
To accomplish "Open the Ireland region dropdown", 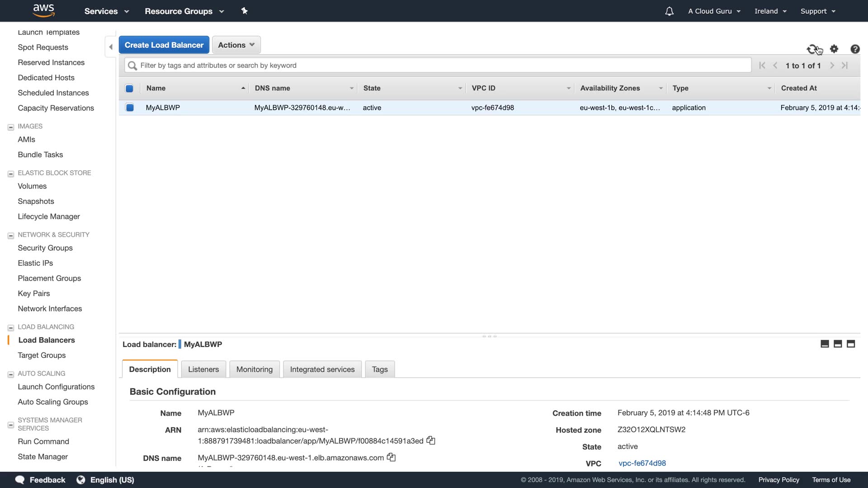I will 770,11.
